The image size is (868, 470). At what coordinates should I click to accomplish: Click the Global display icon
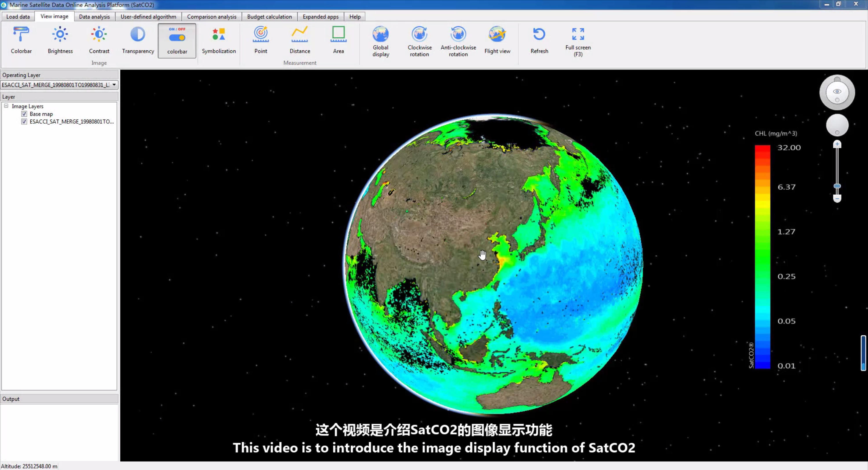click(381, 41)
